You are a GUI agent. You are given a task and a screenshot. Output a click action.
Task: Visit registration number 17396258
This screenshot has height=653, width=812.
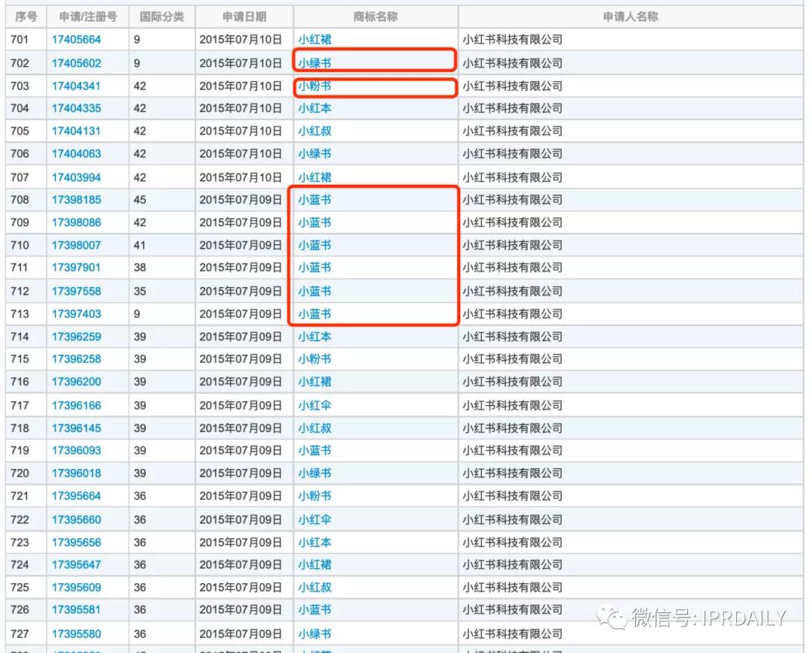pyautogui.click(x=76, y=359)
